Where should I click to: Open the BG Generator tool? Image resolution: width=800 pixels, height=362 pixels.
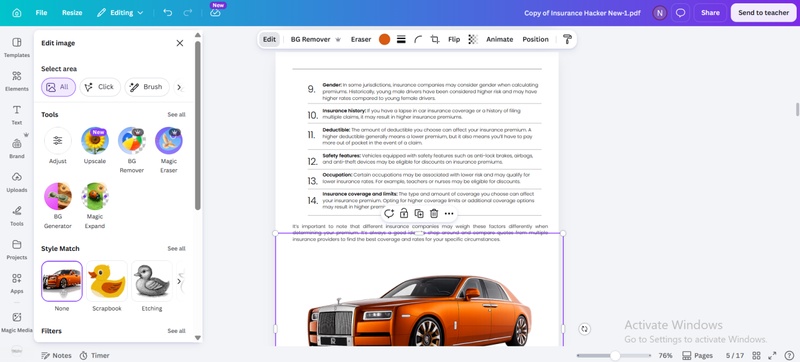tap(58, 206)
